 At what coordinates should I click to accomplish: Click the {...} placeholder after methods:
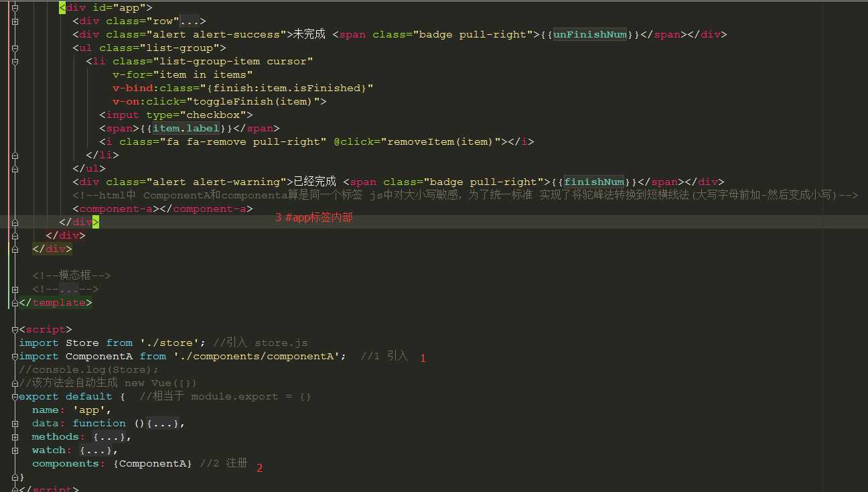(109, 437)
